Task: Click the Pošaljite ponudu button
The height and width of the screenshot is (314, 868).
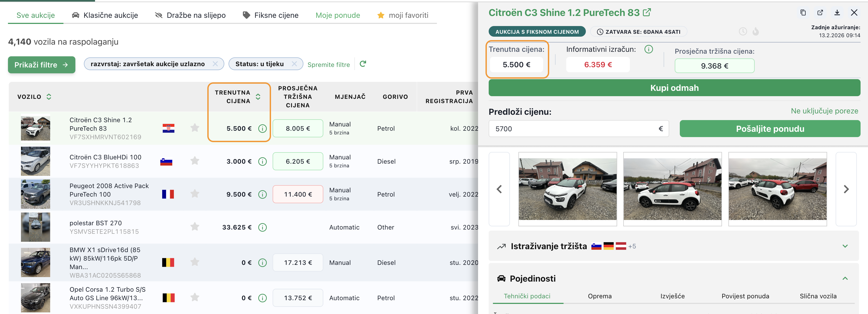Action: click(x=770, y=129)
